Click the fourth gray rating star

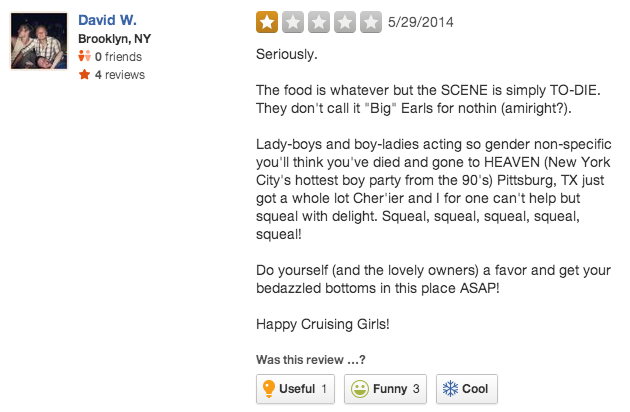click(x=345, y=22)
